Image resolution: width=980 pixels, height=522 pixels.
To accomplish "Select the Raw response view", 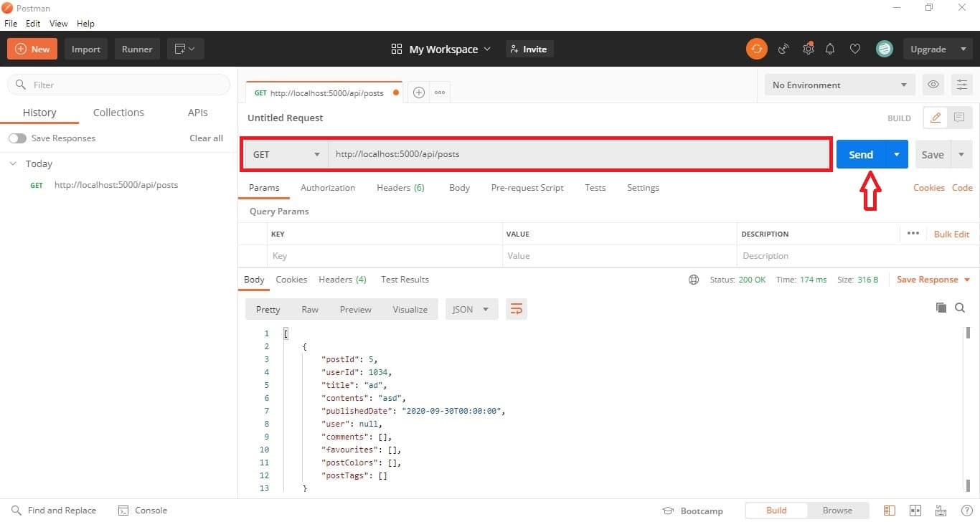I will click(x=310, y=309).
